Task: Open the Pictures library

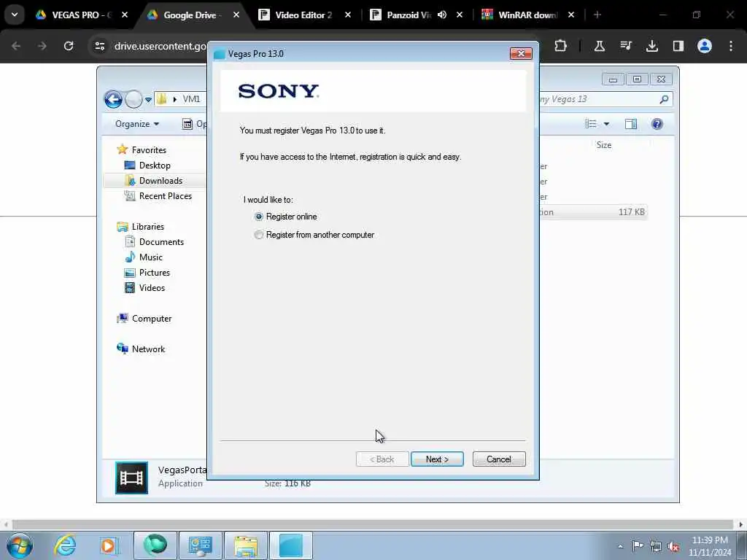Action: click(x=155, y=273)
